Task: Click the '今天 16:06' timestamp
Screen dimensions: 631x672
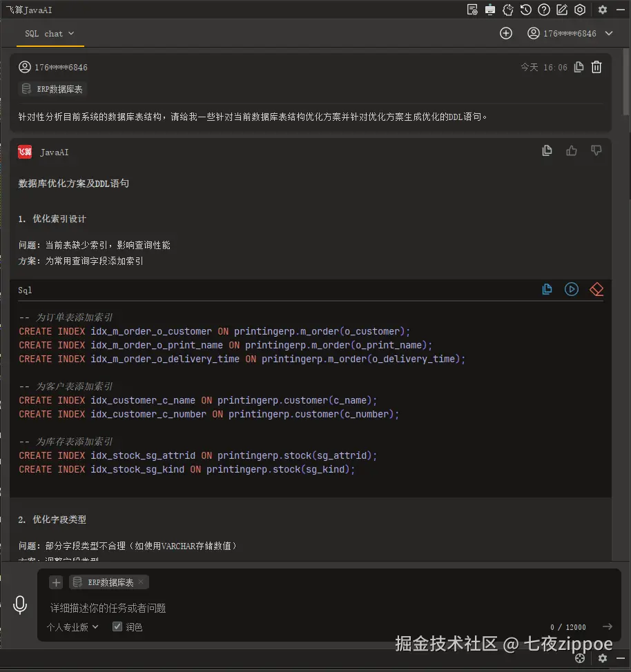Action: tap(544, 68)
